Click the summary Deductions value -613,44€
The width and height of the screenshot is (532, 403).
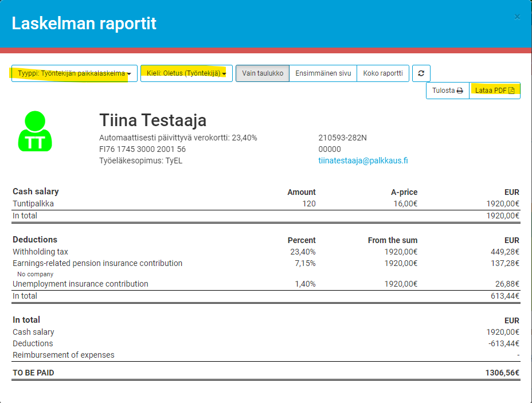click(x=504, y=343)
